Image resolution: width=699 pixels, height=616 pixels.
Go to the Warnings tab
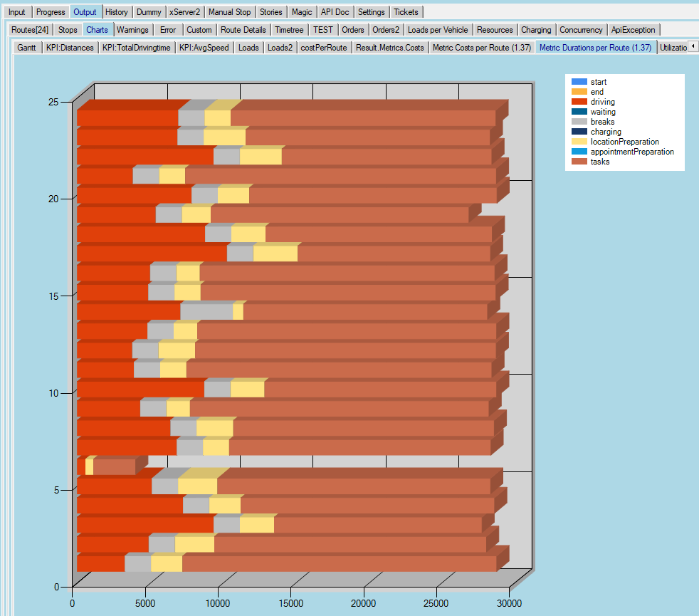[x=132, y=30]
